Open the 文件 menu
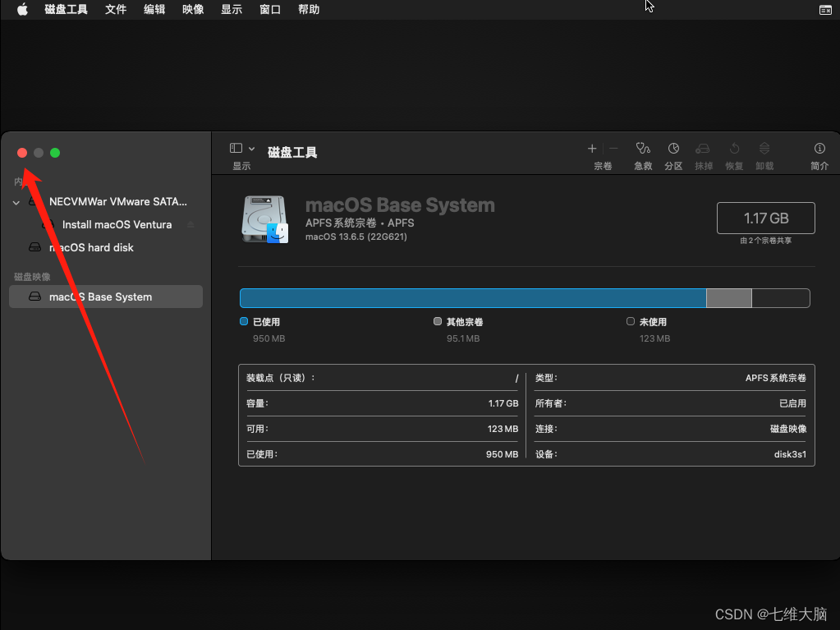The height and width of the screenshot is (630, 840). 116,9
